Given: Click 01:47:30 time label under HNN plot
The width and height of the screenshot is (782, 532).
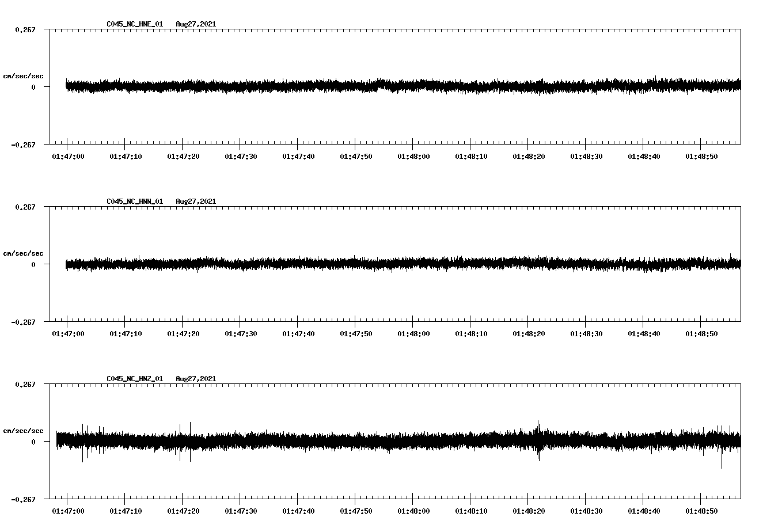Looking at the screenshot, I should click(x=241, y=333).
